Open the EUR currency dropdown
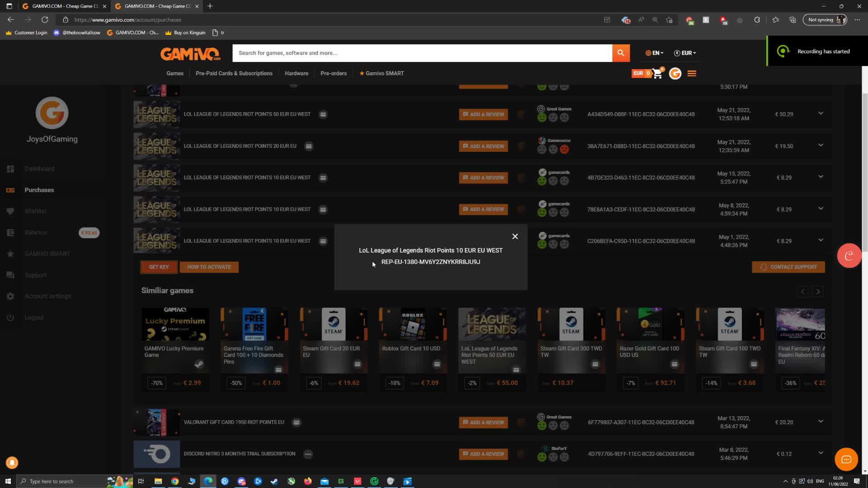 click(x=685, y=53)
